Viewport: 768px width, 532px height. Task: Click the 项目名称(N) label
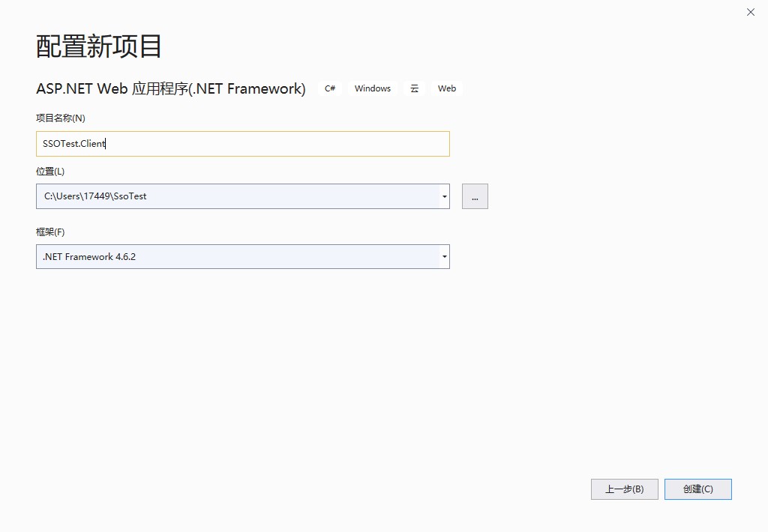click(61, 118)
